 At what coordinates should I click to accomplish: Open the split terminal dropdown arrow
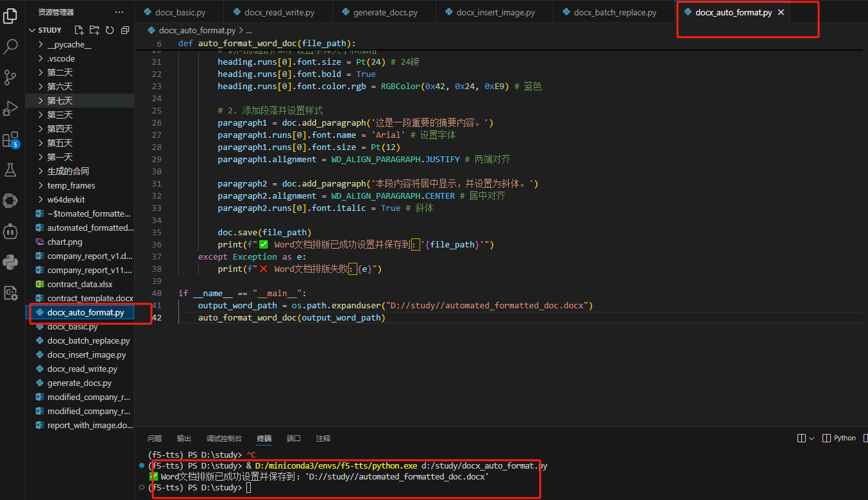(811, 438)
